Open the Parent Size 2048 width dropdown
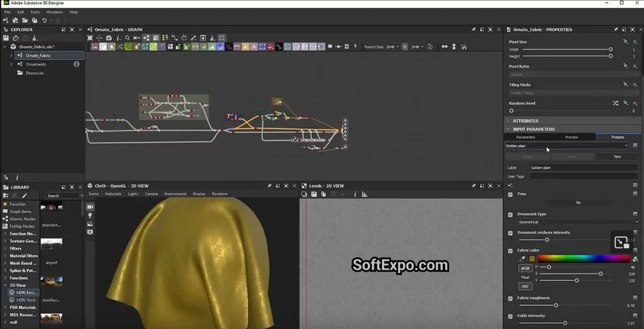Screen dimensions: 644x329 [392, 47]
